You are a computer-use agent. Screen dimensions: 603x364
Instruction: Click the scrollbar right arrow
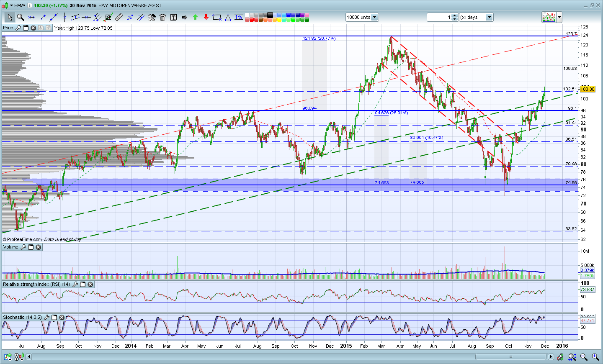coord(551,357)
